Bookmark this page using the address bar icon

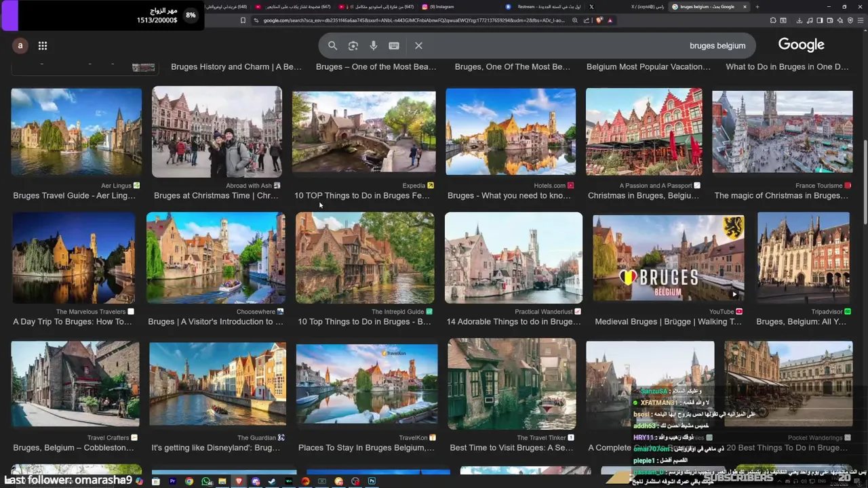243,20
